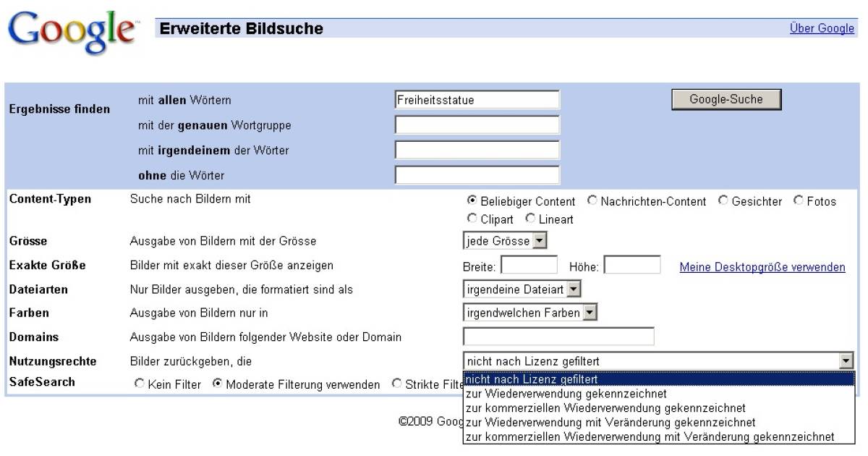This screenshot has width=868, height=456.
Task: Click the 'Ergebnisse finden' label
Action: coord(59,109)
